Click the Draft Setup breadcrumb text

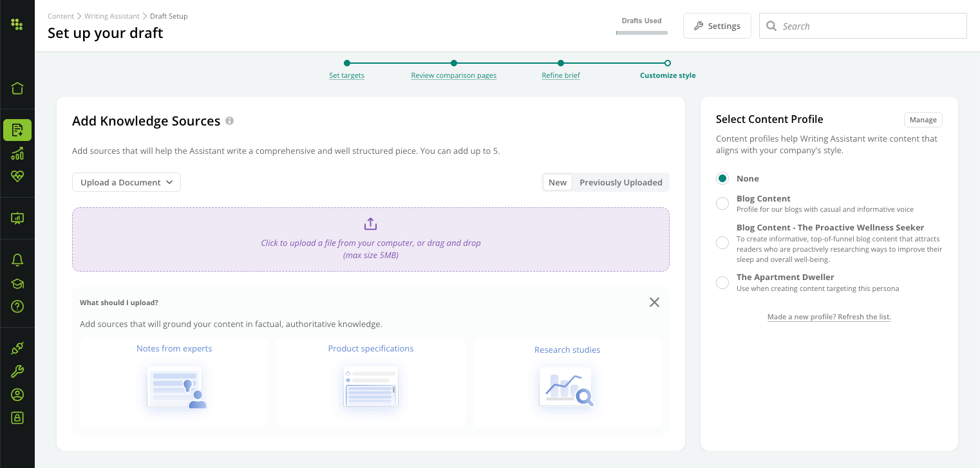[x=169, y=16]
